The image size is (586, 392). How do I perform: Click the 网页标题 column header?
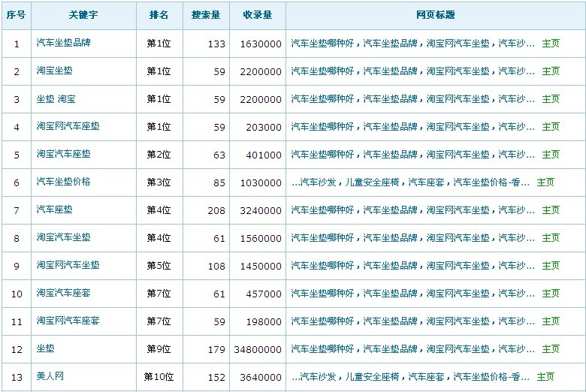(436, 15)
